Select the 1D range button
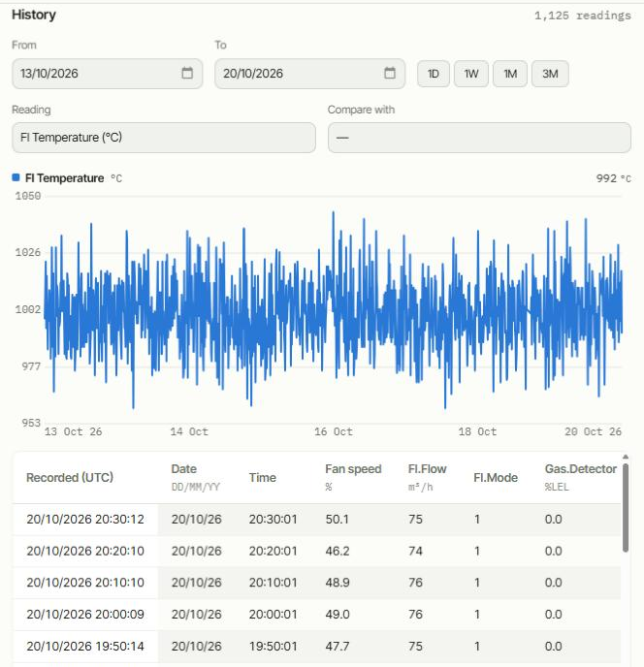The image size is (644, 667). coord(434,74)
